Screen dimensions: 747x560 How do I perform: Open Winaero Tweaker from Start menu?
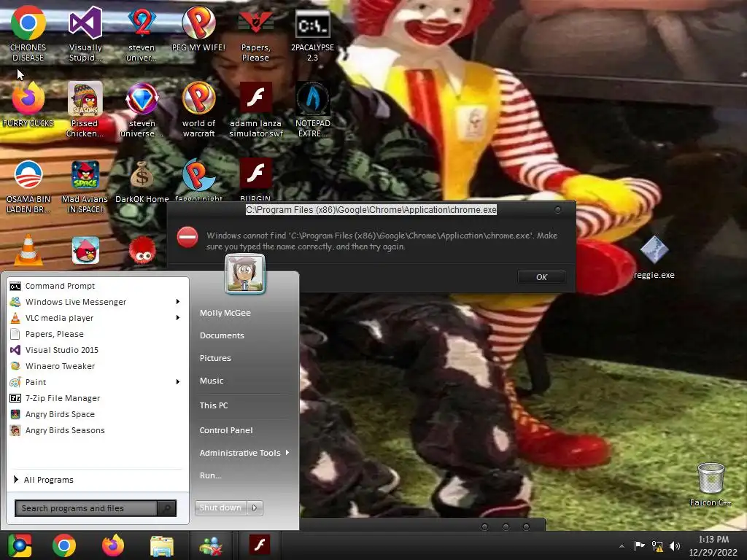98,366
